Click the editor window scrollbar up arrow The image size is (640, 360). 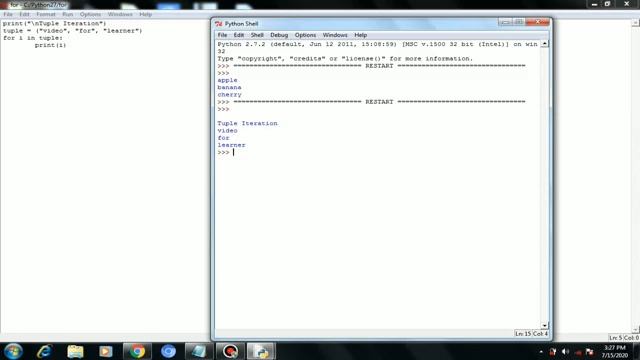click(636, 23)
